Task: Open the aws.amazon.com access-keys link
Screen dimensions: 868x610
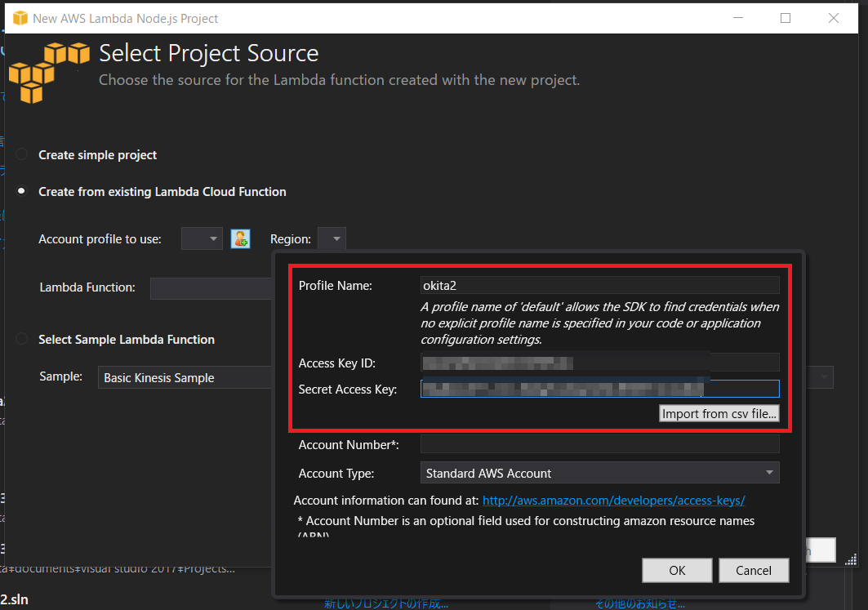Action: 613,501
